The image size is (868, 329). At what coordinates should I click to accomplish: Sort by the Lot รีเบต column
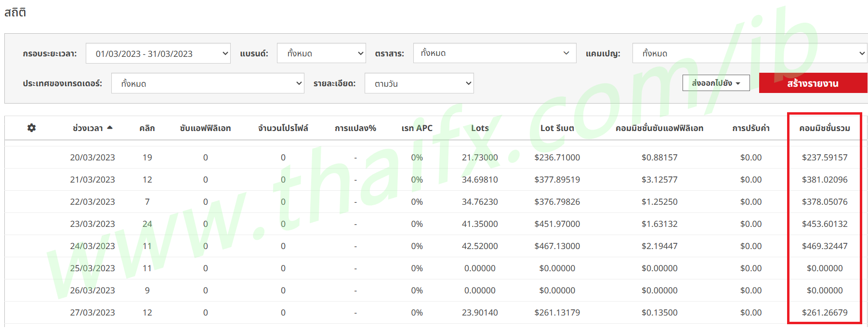pyautogui.click(x=557, y=128)
